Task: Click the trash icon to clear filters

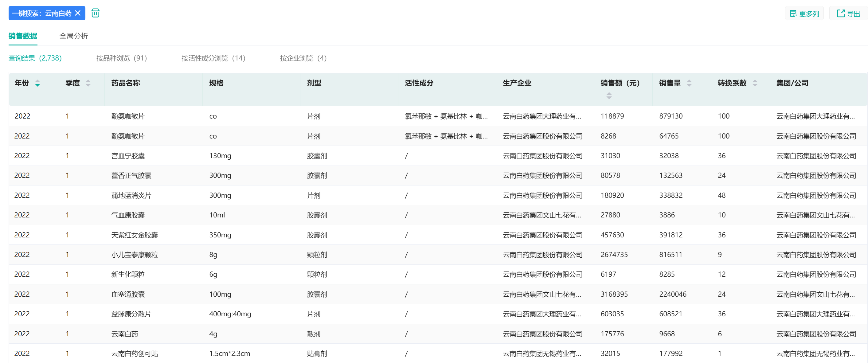Action: point(95,13)
